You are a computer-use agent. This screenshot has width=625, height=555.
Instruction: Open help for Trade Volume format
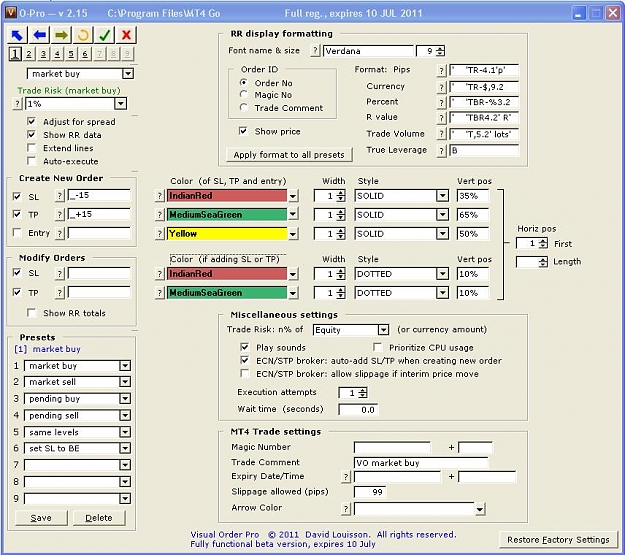pyautogui.click(x=441, y=134)
